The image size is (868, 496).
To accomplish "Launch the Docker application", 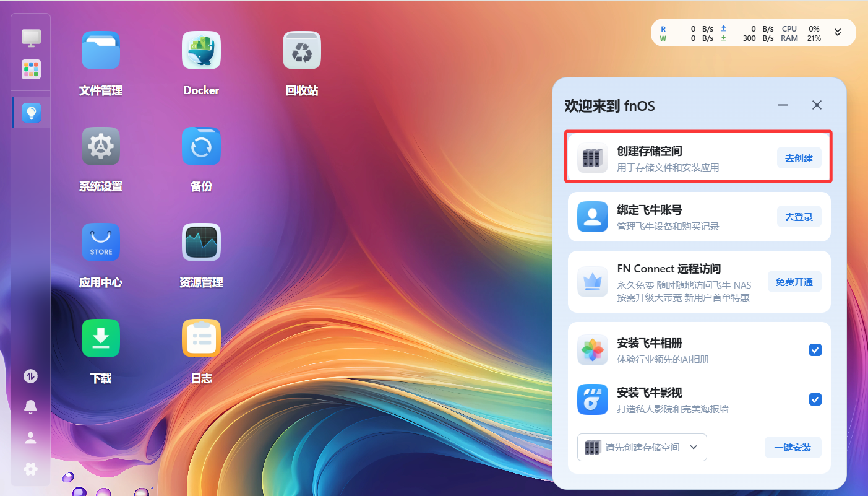I will [201, 50].
